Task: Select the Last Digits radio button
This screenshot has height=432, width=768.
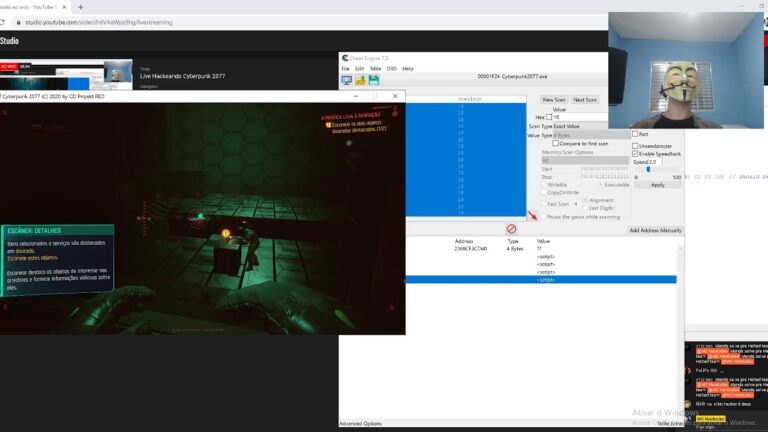Action: point(586,208)
